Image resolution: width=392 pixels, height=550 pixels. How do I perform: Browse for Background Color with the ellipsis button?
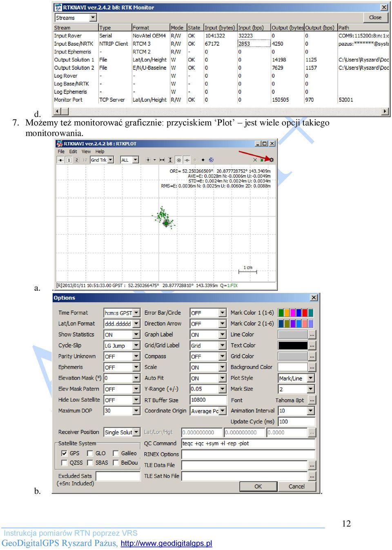tap(312, 367)
